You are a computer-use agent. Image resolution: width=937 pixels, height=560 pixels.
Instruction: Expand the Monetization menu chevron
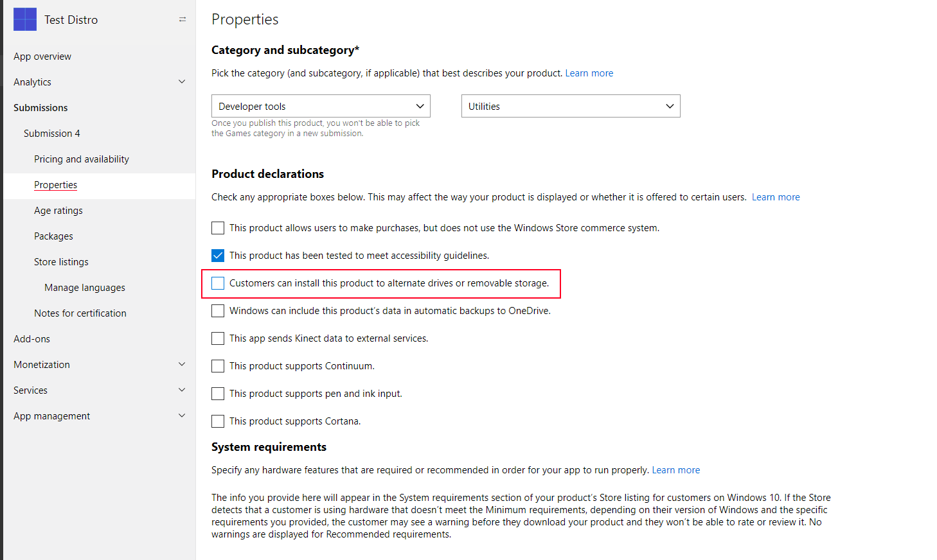click(182, 364)
